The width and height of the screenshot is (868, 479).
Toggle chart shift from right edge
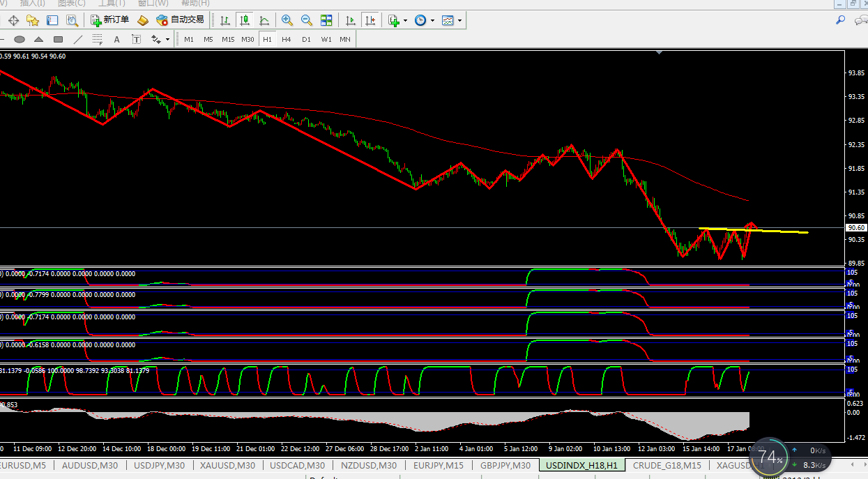coord(370,20)
